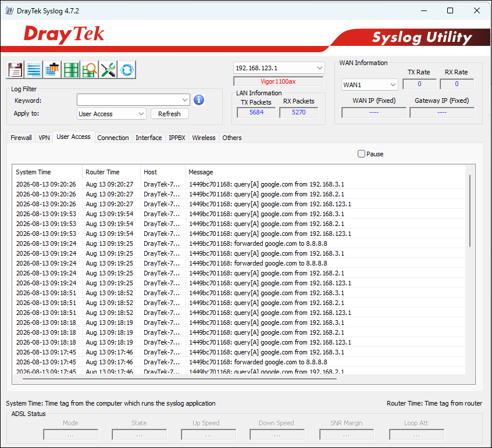Click the ADSL Down Speed field
The image size is (492, 448).
click(x=277, y=435)
